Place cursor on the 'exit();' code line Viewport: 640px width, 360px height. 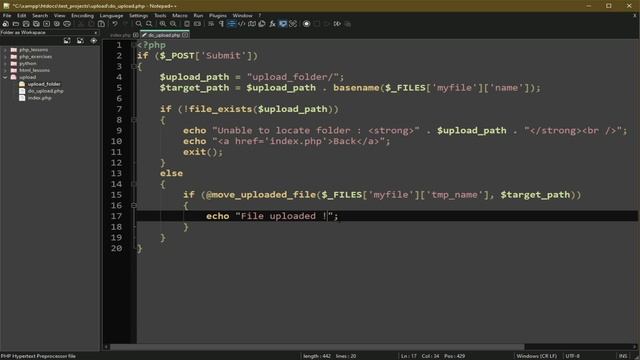point(203,152)
